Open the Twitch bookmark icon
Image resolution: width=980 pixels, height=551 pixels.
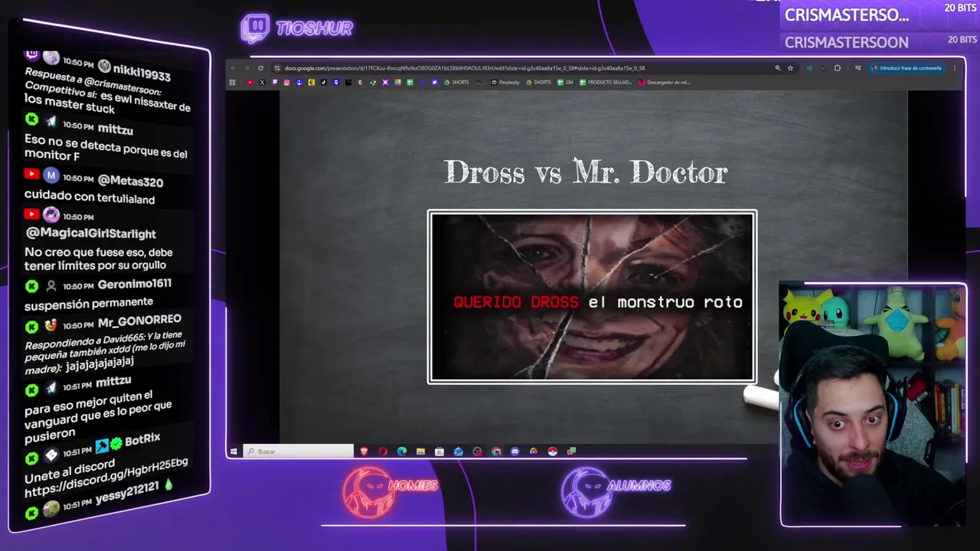(x=274, y=82)
